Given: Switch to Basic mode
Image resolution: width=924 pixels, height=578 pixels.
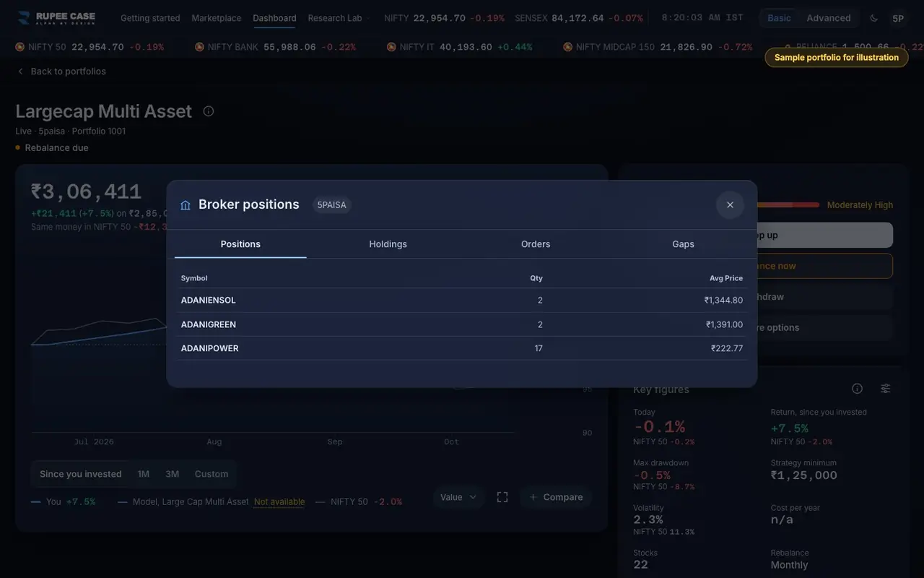Looking at the screenshot, I should 779,18.
